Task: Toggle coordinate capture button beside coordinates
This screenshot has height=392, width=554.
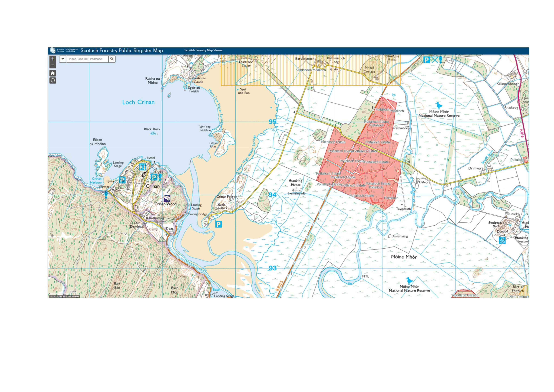Action: (51, 296)
